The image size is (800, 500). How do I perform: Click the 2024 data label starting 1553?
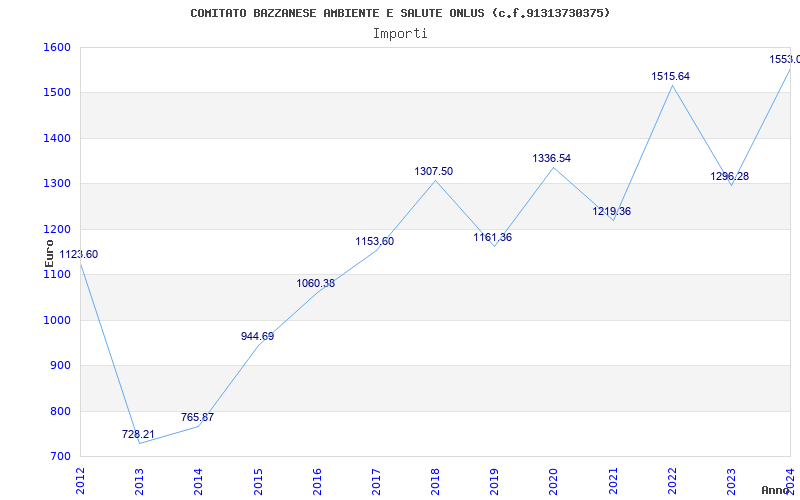[x=785, y=60]
